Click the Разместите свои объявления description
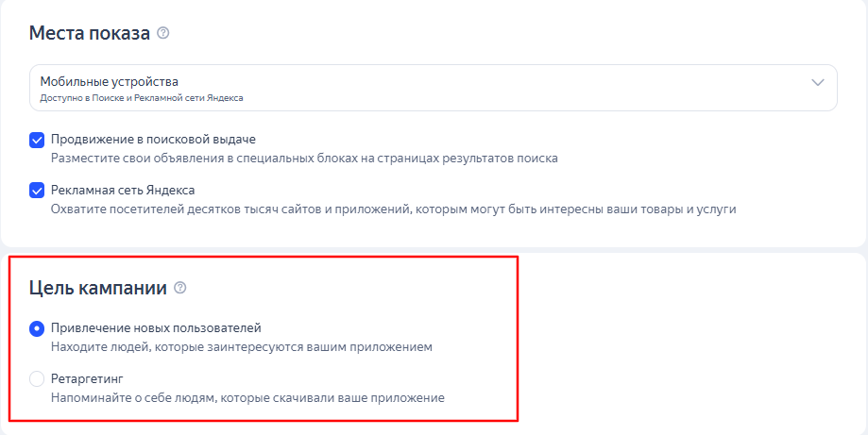The width and height of the screenshot is (868, 435). pos(303,159)
